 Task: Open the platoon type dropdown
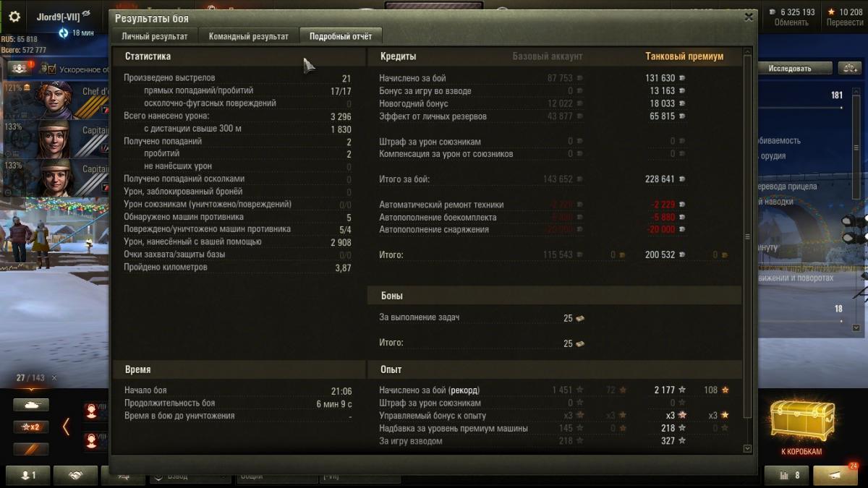(x=190, y=476)
